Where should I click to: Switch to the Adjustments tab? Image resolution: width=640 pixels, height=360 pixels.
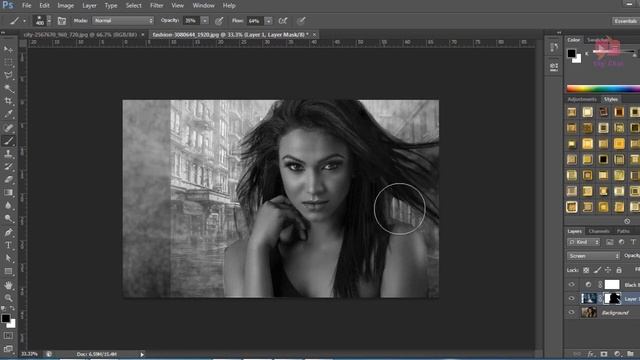[582, 100]
